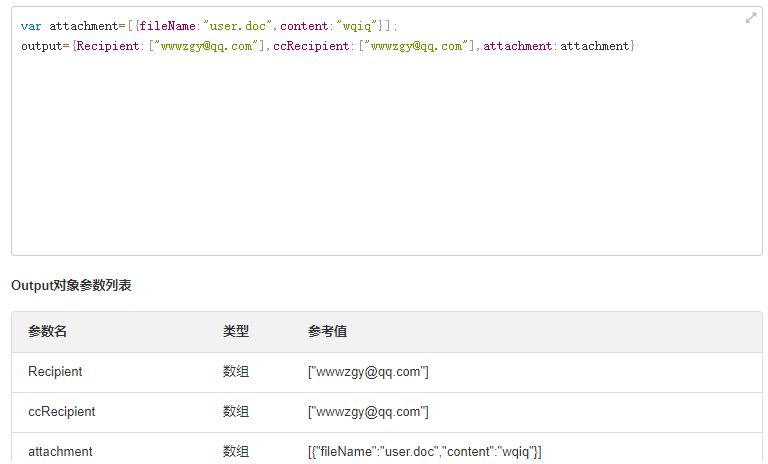Click "output" at start of second code line

coord(41,46)
